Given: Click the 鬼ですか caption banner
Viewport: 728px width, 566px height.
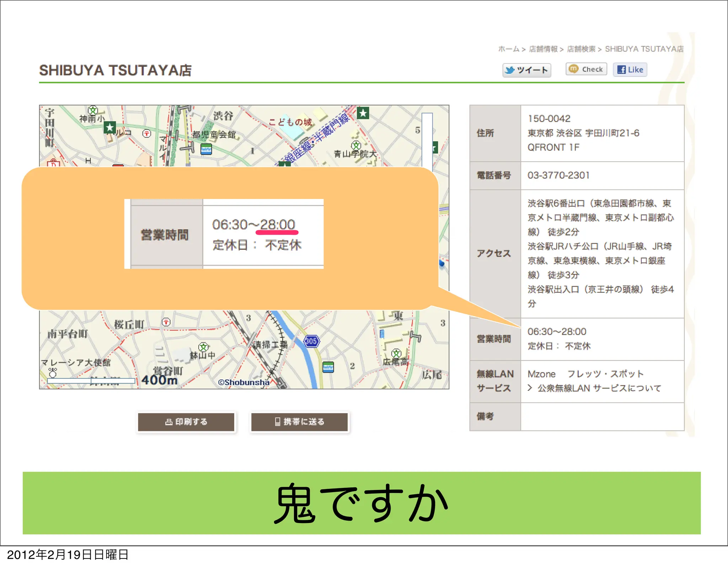Looking at the screenshot, I should [x=362, y=503].
